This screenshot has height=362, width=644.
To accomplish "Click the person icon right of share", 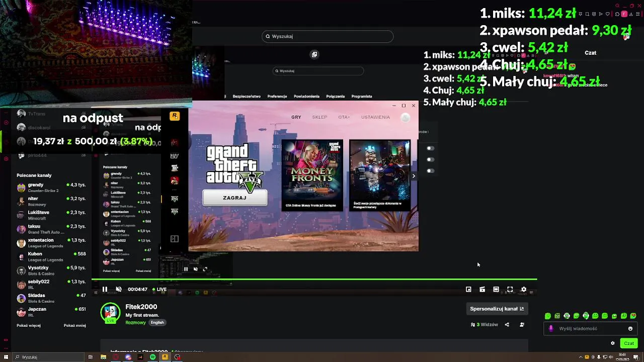I will click(522, 325).
